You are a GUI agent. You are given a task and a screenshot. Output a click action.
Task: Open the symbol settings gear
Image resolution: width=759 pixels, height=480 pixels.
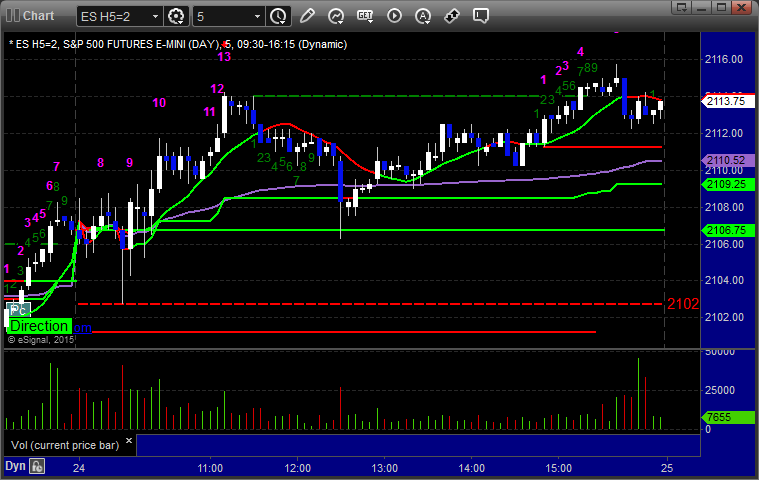(x=176, y=16)
